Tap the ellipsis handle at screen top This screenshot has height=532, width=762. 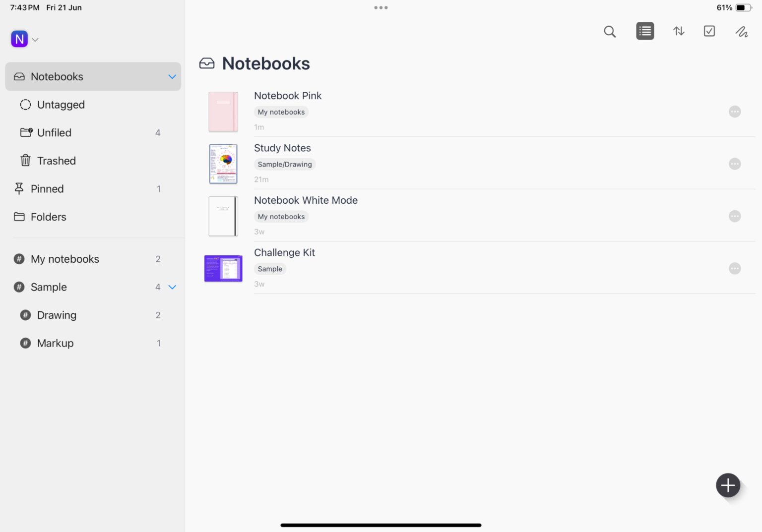[381, 7]
